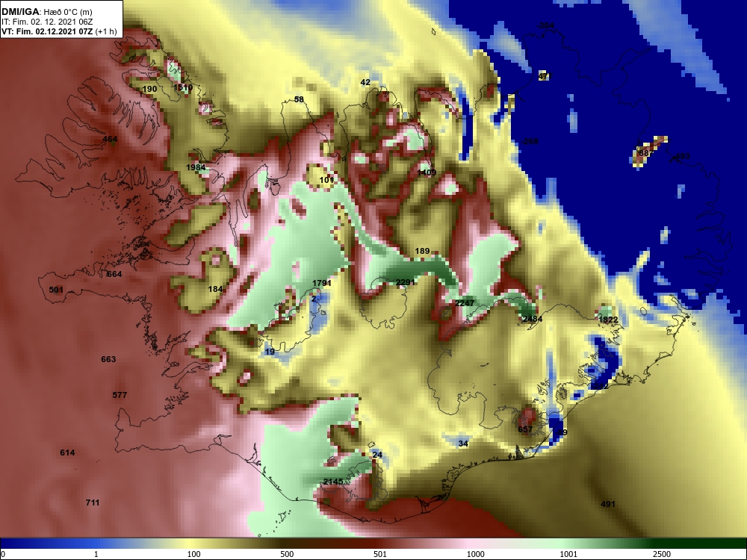Select the map value 491 over the ocean
Viewport: 747px width, 560px height.
[x=608, y=504]
